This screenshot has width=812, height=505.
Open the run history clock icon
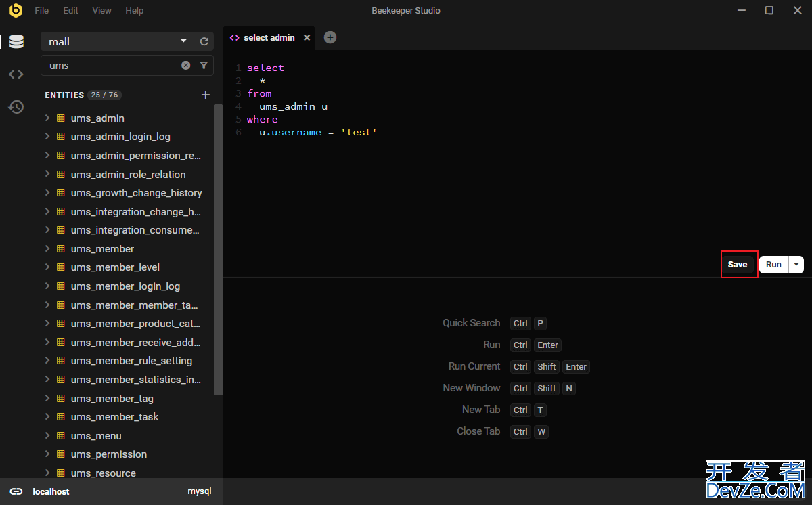(x=16, y=107)
